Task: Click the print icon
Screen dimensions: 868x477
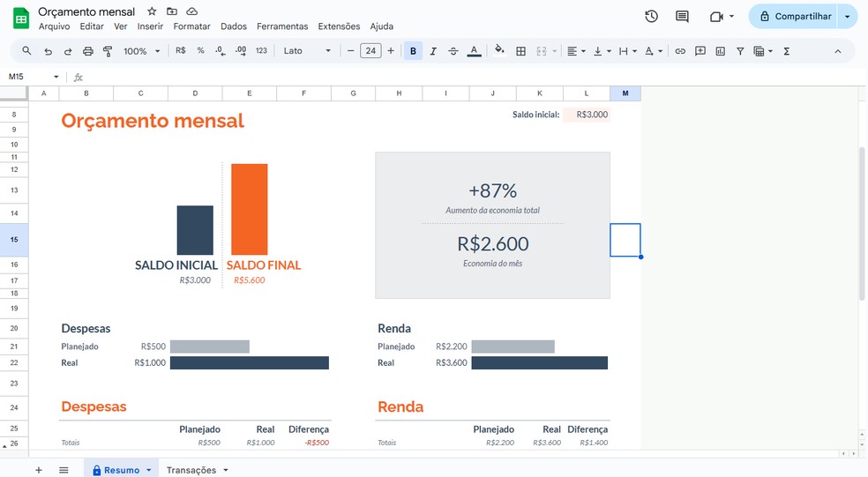Action: [x=87, y=51]
